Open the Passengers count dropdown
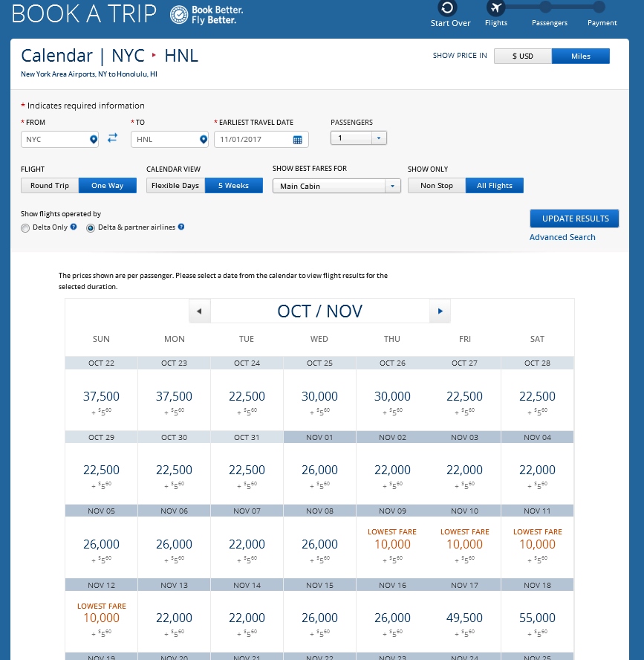Screen dimensions: 644x660 (x=378, y=137)
